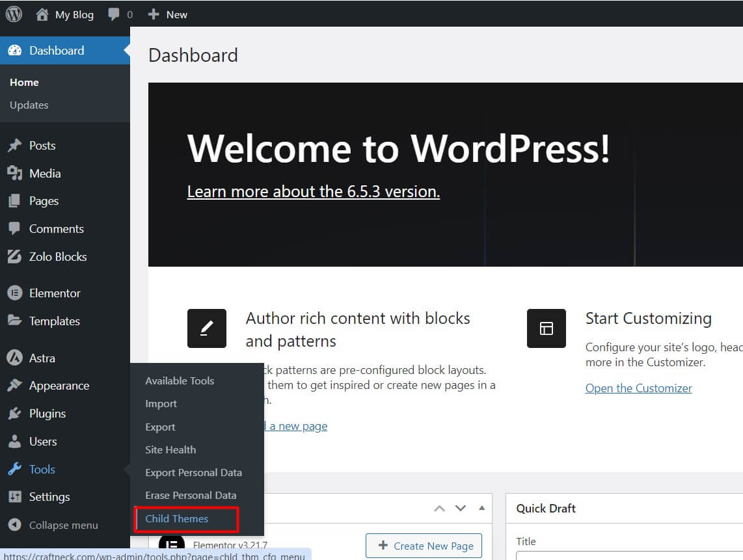Click the Zolo Blocks logo icon
Screen dimensions: 743x560
click(15, 256)
